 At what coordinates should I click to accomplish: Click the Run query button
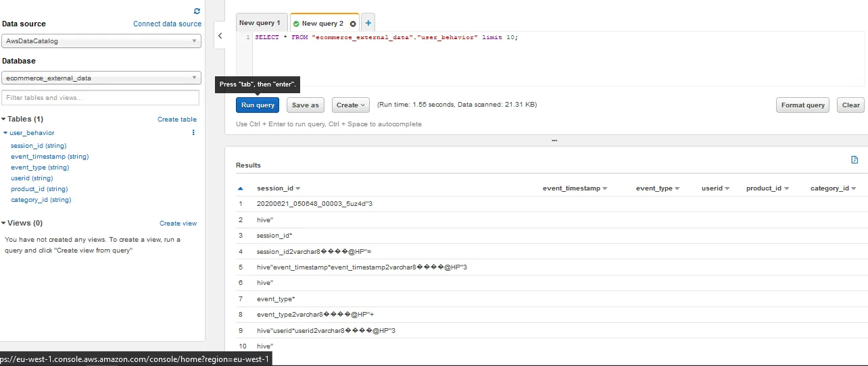[x=258, y=105]
